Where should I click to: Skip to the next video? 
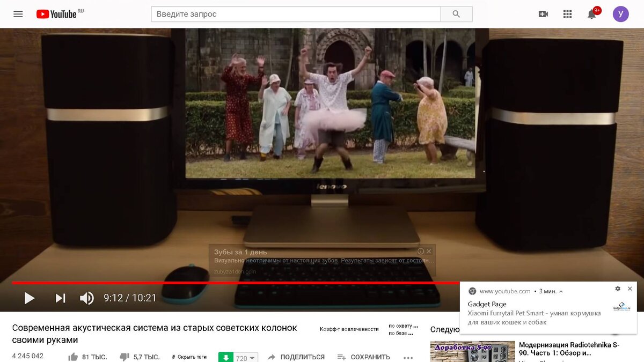(60, 298)
